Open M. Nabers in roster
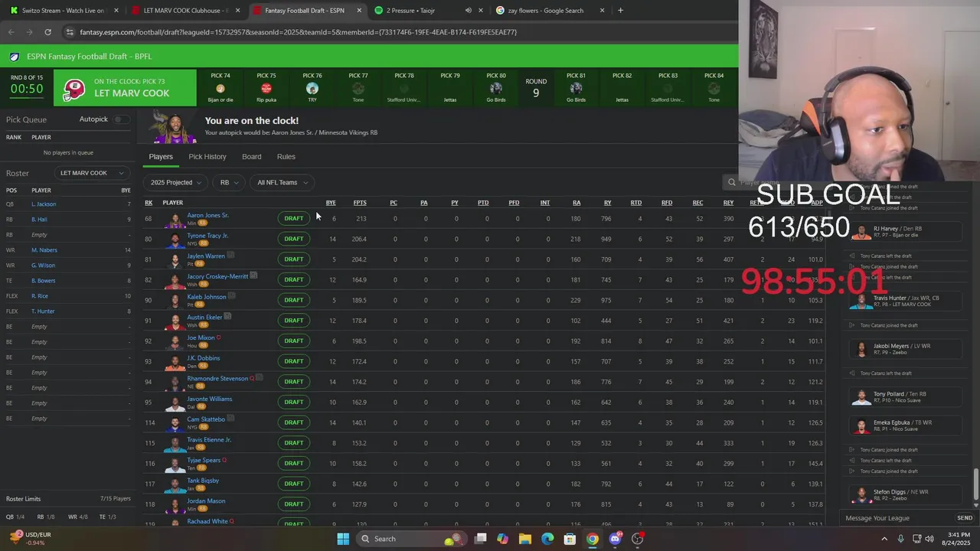Screen dimensions: 980x551 [x=44, y=250]
